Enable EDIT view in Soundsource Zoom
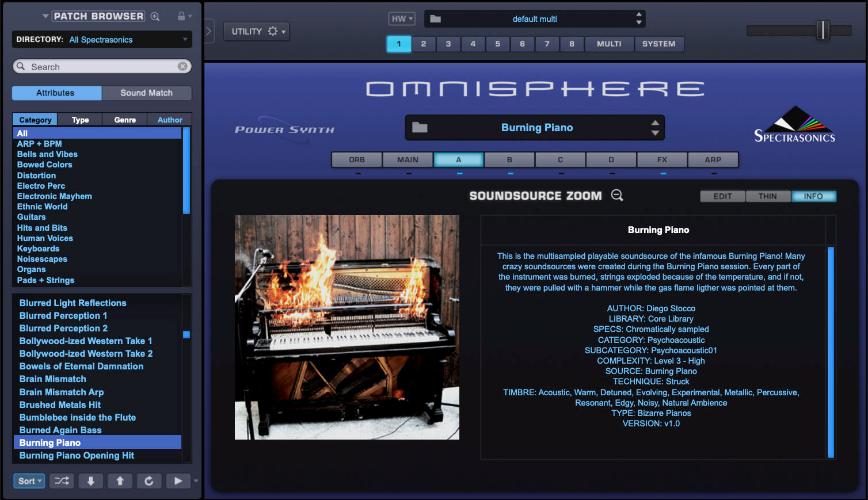 click(x=722, y=196)
